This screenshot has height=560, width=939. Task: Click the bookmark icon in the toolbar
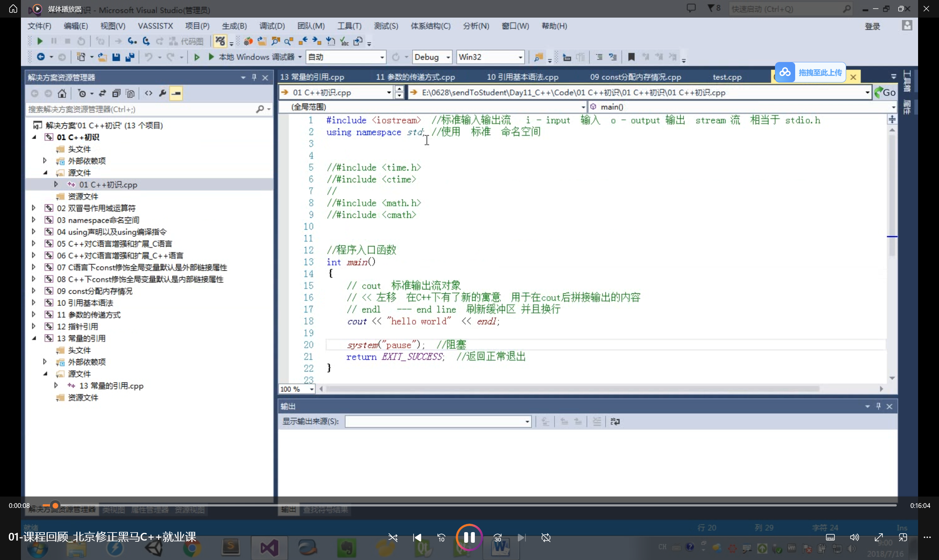[x=631, y=57]
